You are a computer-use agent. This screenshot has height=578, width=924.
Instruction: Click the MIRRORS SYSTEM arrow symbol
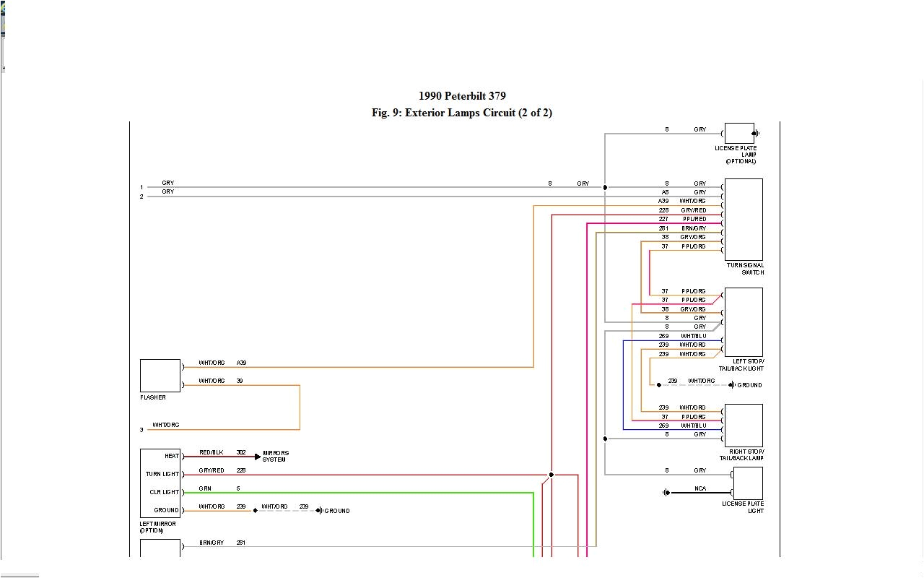[x=257, y=455]
